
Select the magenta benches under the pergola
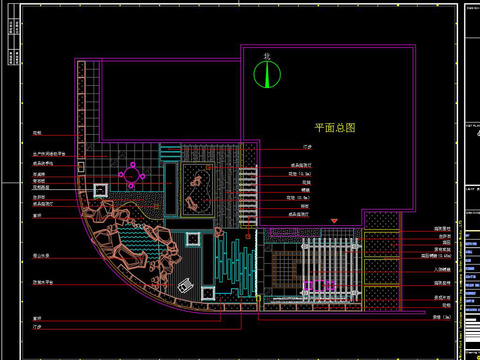coord(319,286)
